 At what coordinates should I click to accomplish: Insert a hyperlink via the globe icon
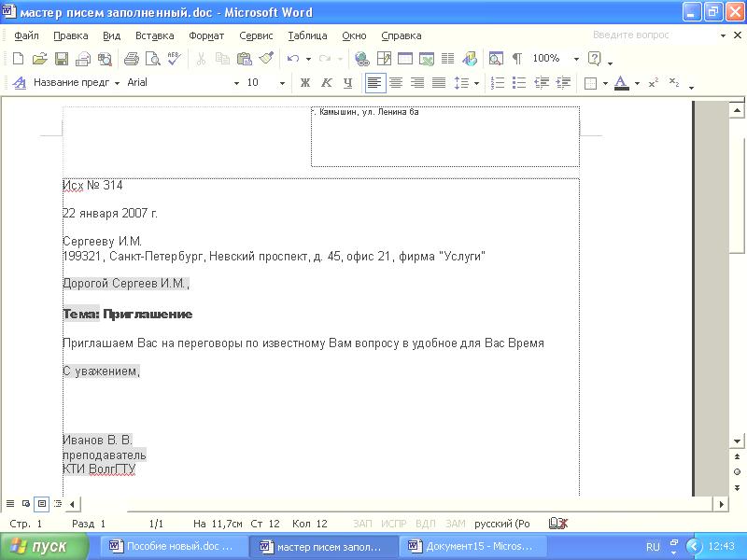(362, 59)
